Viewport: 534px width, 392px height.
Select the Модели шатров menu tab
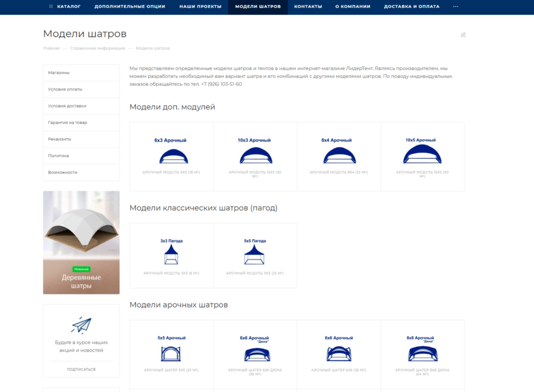click(258, 6)
